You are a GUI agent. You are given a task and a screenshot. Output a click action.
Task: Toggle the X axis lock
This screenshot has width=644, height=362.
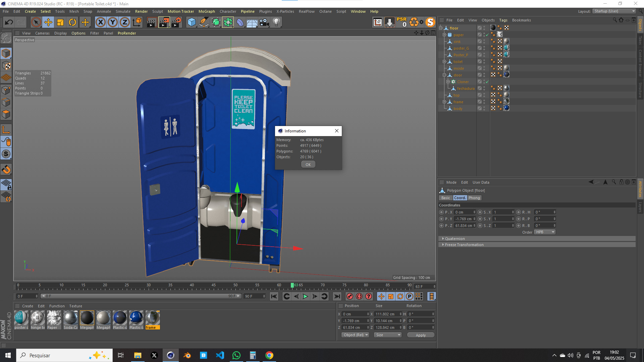[x=100, y=22]
